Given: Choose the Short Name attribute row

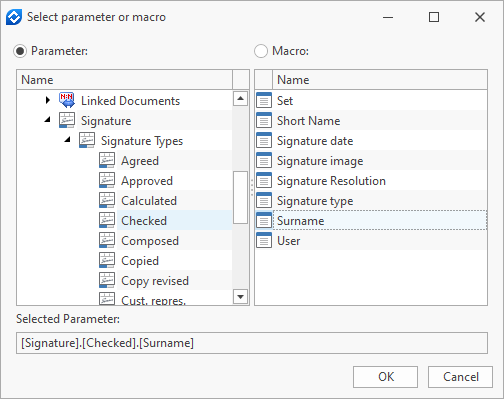Looking at the screenshot, I should click(371, 120).
